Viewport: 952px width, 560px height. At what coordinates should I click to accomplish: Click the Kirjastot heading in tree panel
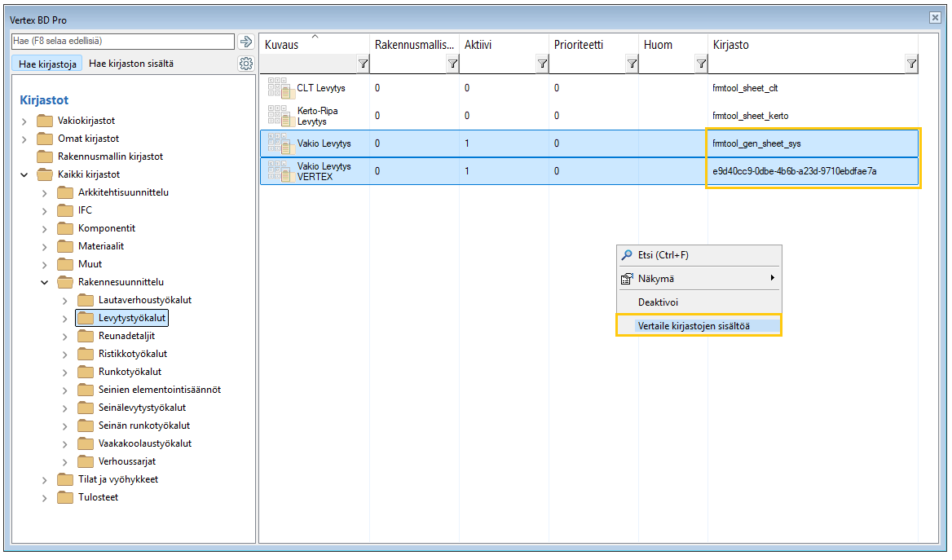pos(44,100)
